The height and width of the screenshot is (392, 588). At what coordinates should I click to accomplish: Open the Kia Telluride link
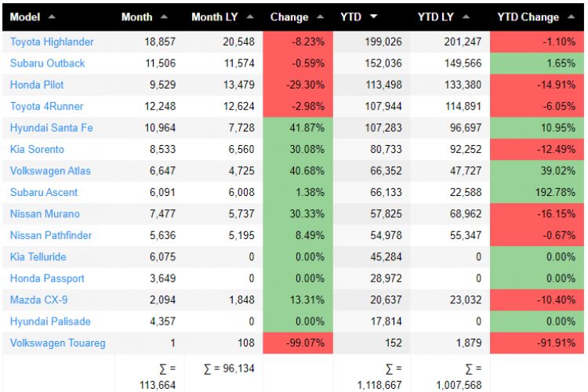coord(38,256)
